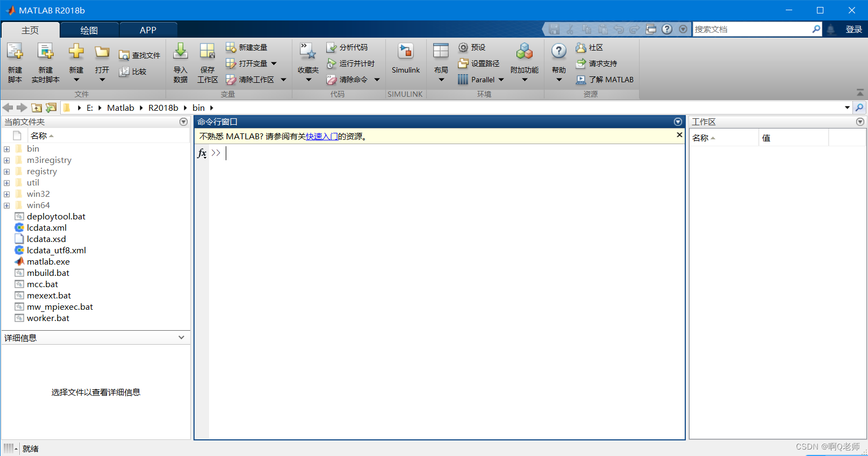Click Set Path (设置路径)
Screen dimensions: 868x456
[479, 63]
